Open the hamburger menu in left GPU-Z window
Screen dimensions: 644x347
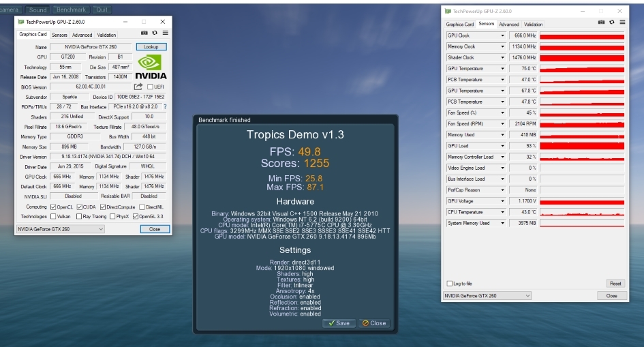[x=165, y=33]
